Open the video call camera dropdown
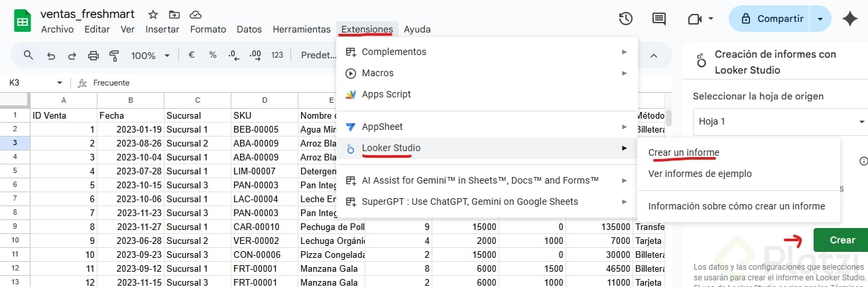868x287 pixels. tap(700, 19)
